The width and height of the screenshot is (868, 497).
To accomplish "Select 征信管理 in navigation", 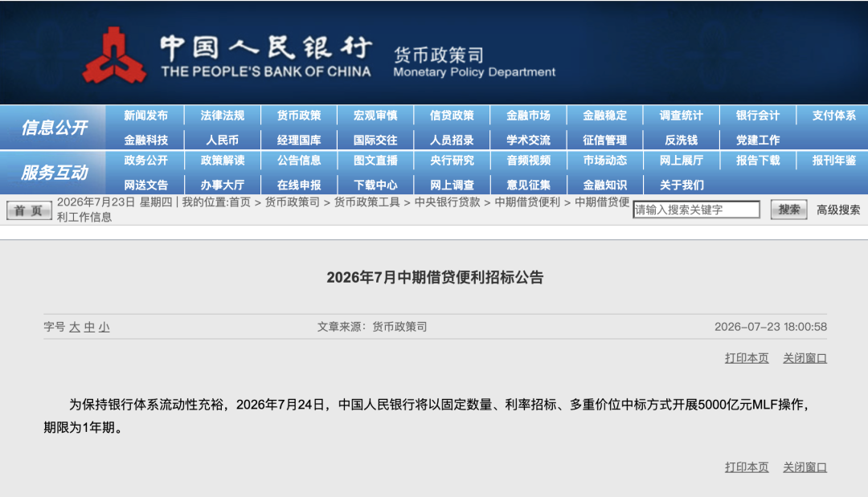I will [604, 140].
